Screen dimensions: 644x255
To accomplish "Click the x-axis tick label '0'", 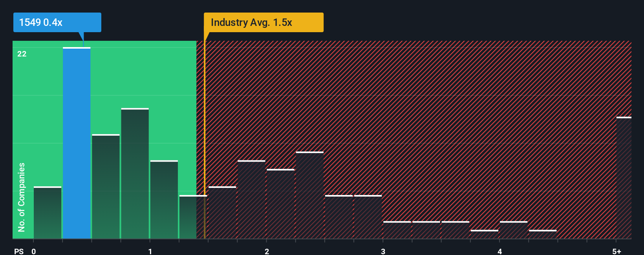I will pyautogui.click(x=34, y=251).
